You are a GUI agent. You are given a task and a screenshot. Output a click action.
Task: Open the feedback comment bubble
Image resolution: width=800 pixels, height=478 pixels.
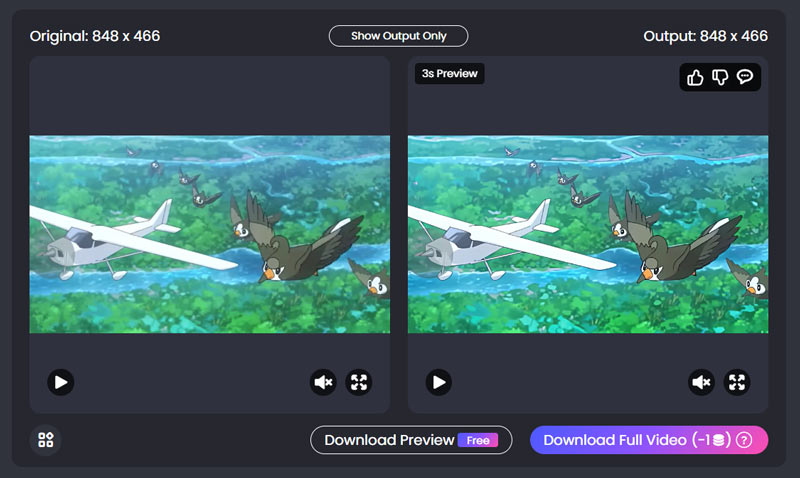[x=745, y=77]
